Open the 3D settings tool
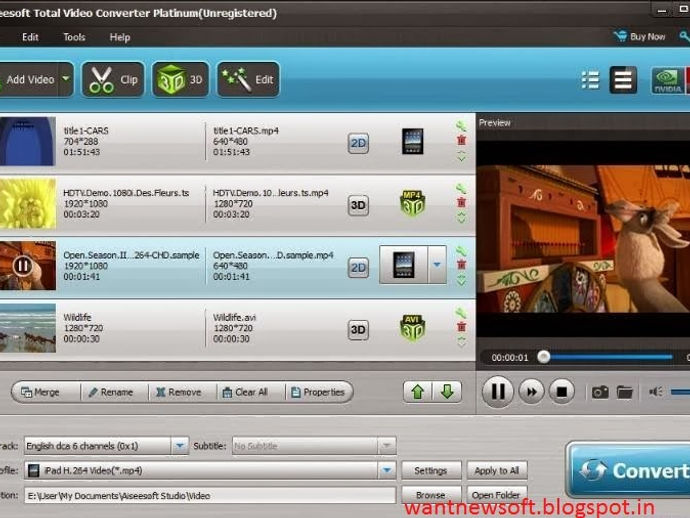This screenshot has height=518, width=690. pyautogui.click(x=180, y=80)
